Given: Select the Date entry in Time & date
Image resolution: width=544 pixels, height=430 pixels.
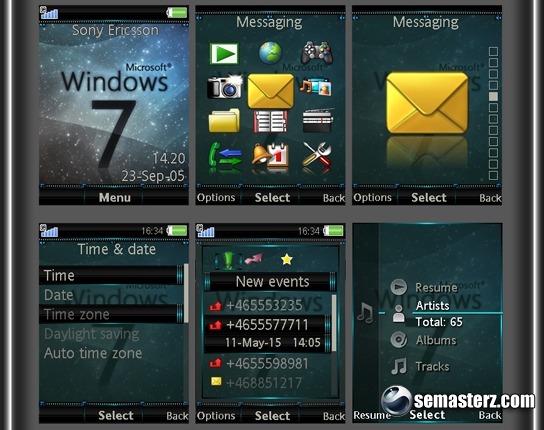Looking at the screenshot, I should click(x=111, y=295).
